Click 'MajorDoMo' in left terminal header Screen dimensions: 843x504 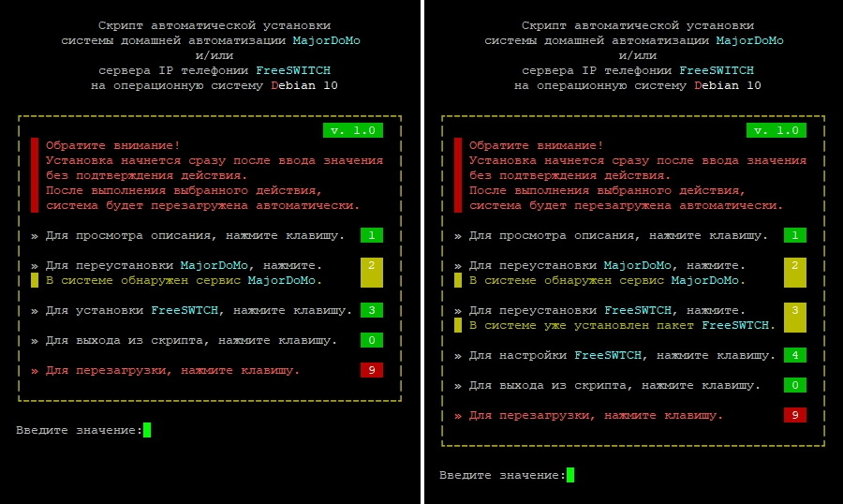point(326,40)
